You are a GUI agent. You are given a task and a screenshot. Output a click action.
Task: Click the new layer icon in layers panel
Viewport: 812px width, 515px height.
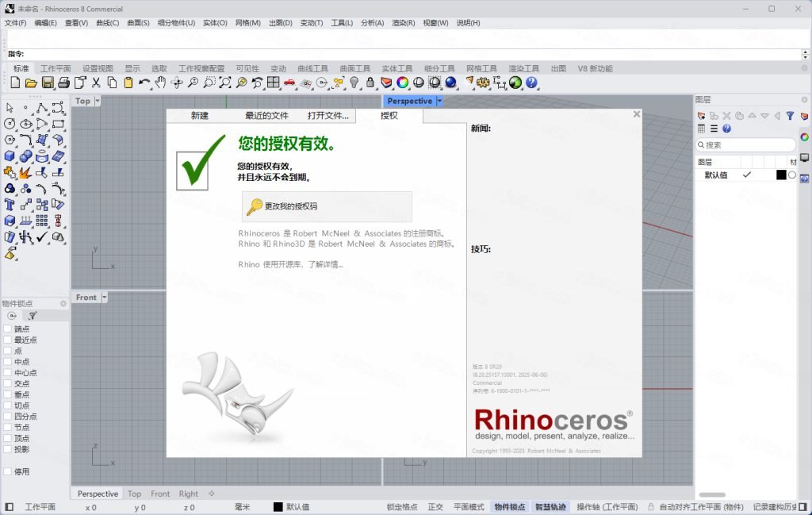point(701,116)
